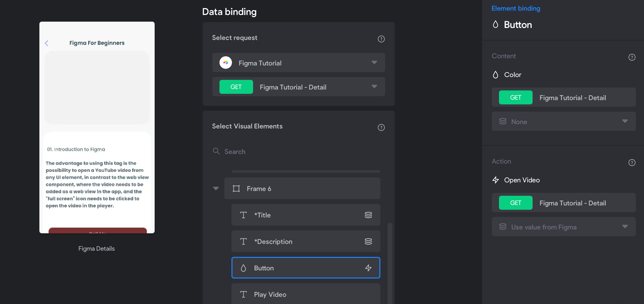Click the Airtable logo in Figma Tutorial dropdown

coord(225,63)
